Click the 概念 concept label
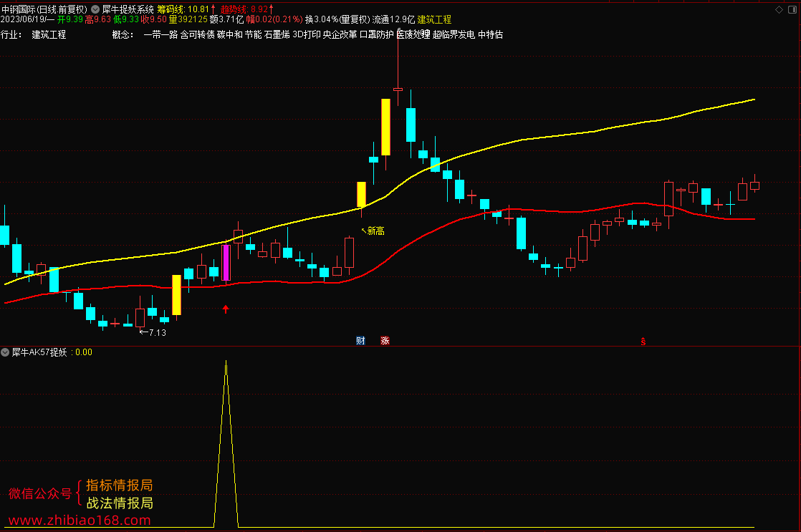801x532 pixels. (x=123, y=34)
